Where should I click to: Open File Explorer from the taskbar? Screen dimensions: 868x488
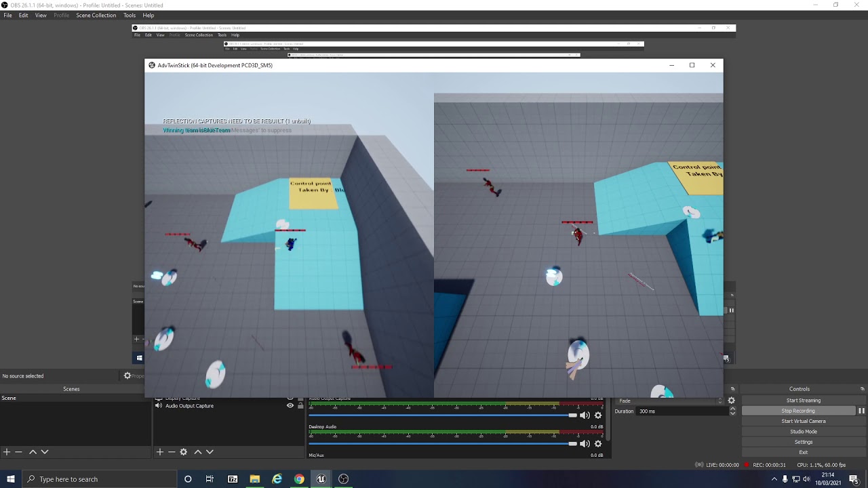(x=255, y=479)
